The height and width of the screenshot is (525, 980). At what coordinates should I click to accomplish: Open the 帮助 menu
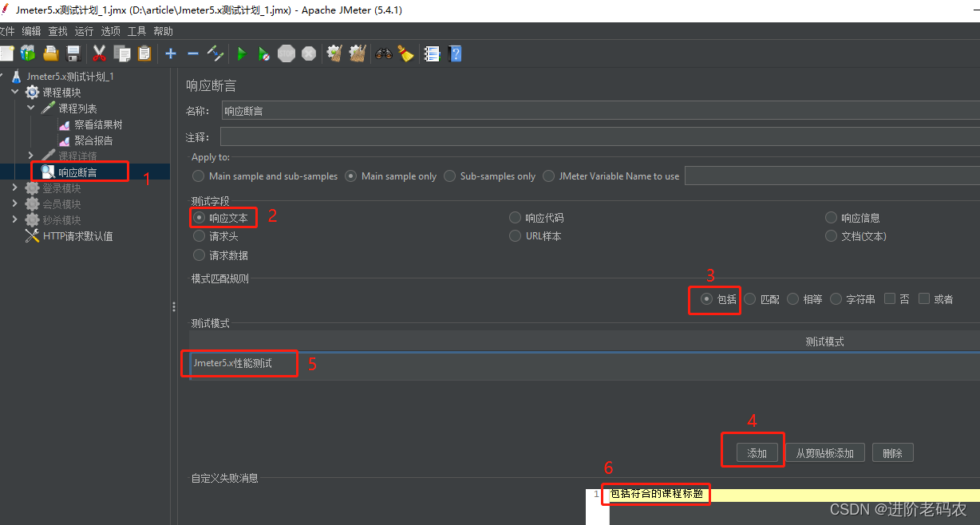point(163,31)
